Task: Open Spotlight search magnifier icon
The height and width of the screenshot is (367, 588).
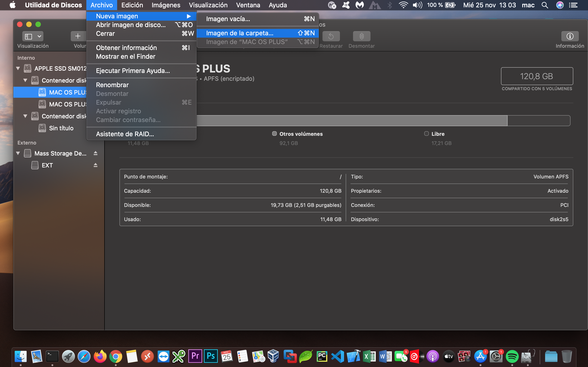Action: [x=545, y=5]
